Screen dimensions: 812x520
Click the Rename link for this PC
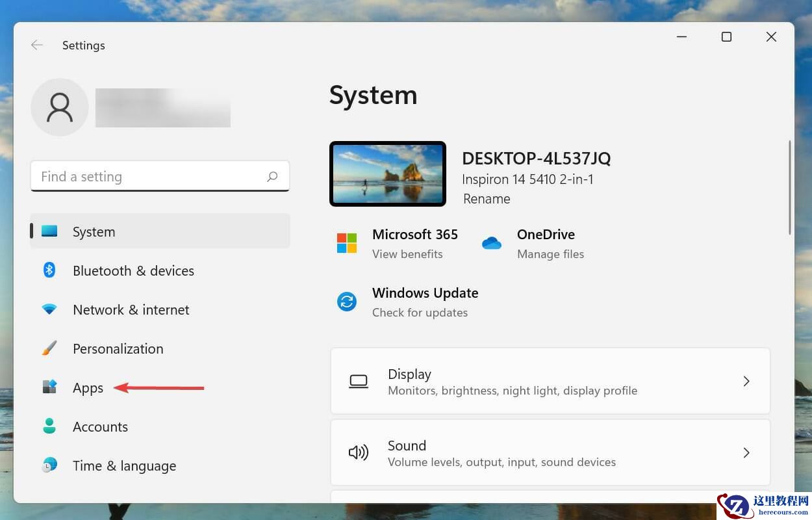click(486, 199)
